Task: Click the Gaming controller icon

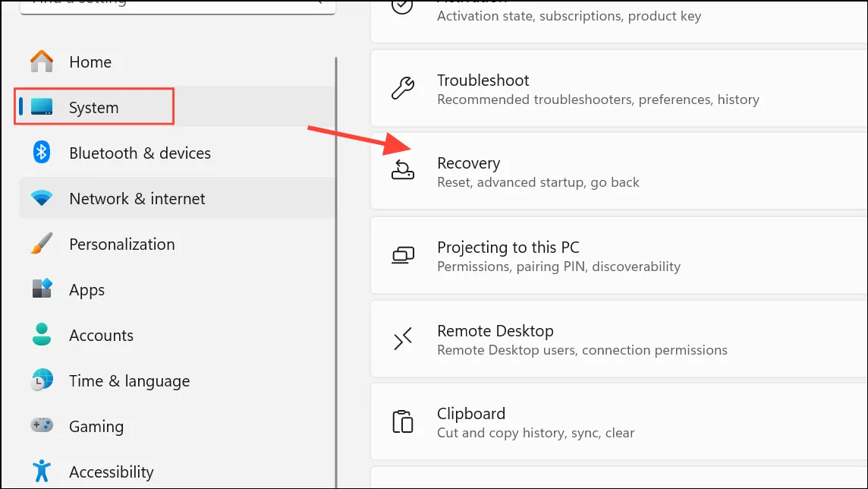Action: click(x=42, y=425)
